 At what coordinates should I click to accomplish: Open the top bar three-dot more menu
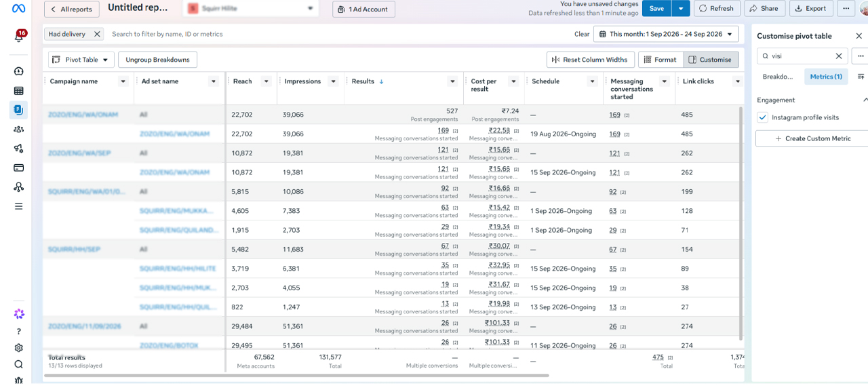pos(846,9)
